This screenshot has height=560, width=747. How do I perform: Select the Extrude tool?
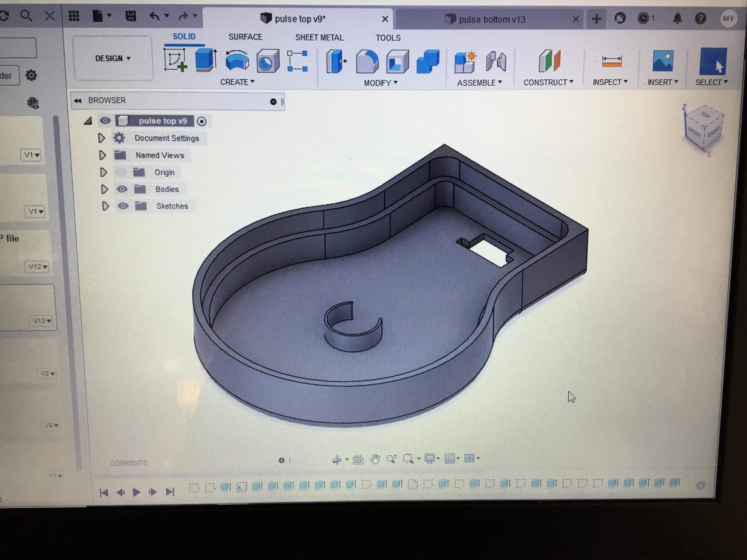(206, 60)
